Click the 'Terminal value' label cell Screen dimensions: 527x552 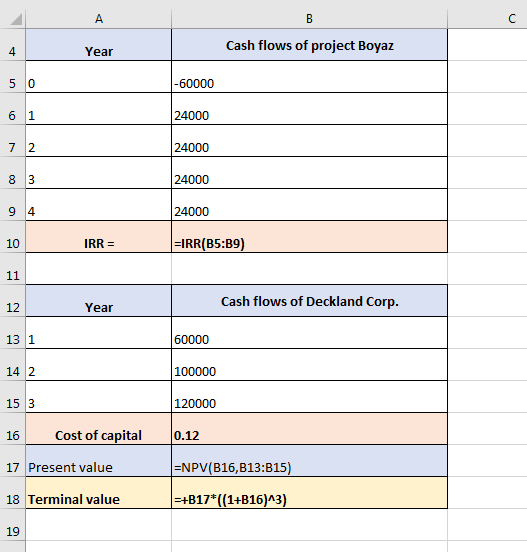pos(99,493)
